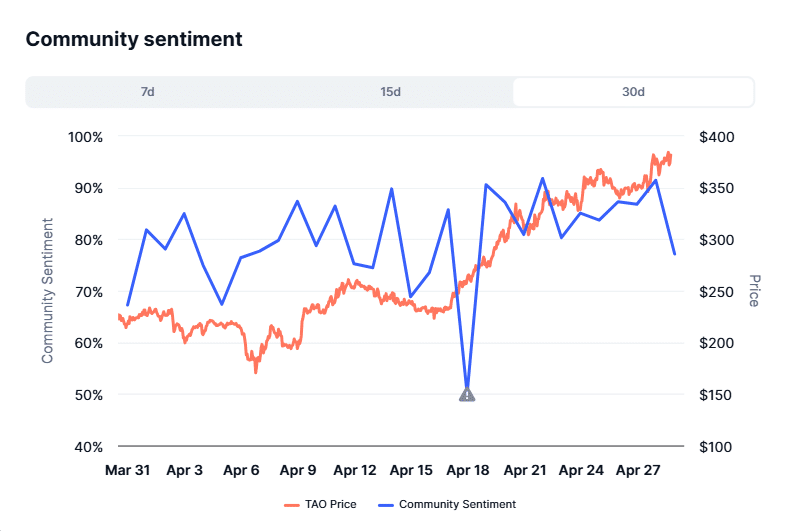Viewport: 797px width, 531px height.
Task: Click the Apr 18 date label
Action: (x=468, y=469)
